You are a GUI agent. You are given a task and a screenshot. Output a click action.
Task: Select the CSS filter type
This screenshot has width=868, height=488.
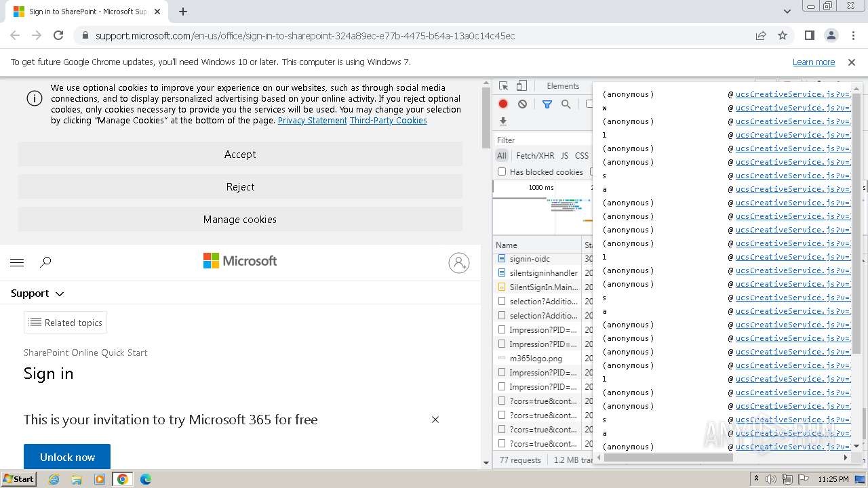click(582, 156)
